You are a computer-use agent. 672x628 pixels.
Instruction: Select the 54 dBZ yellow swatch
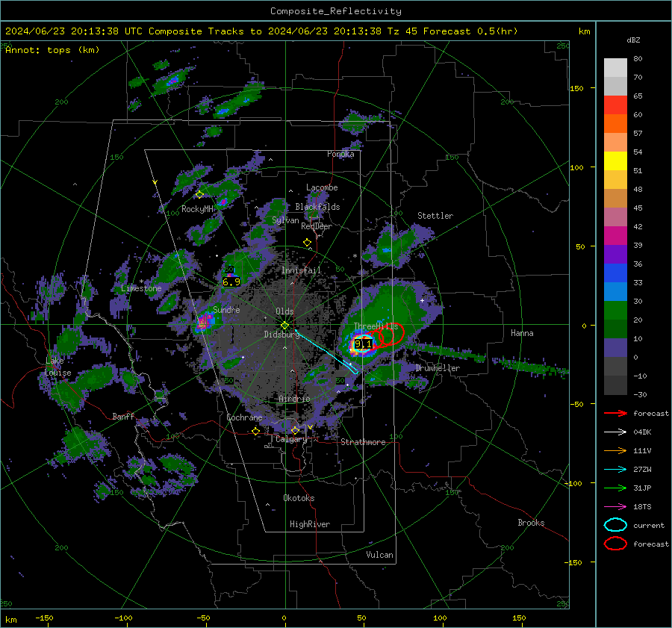(x=615, y=161)
